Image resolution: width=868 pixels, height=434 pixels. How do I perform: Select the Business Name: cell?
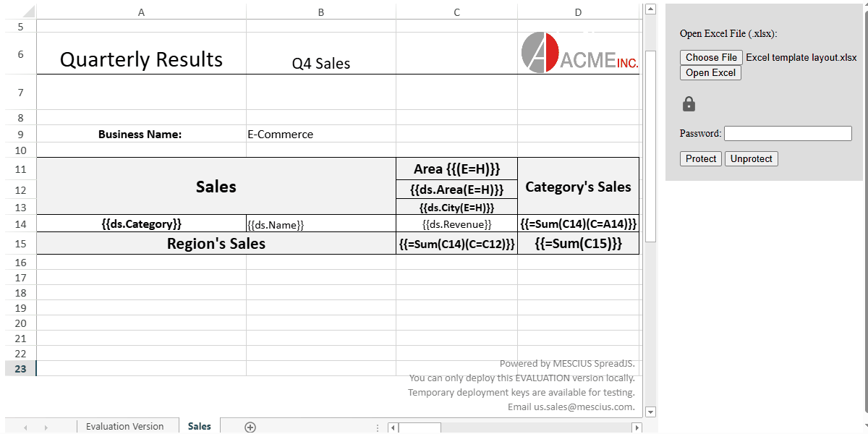(141, 134)
